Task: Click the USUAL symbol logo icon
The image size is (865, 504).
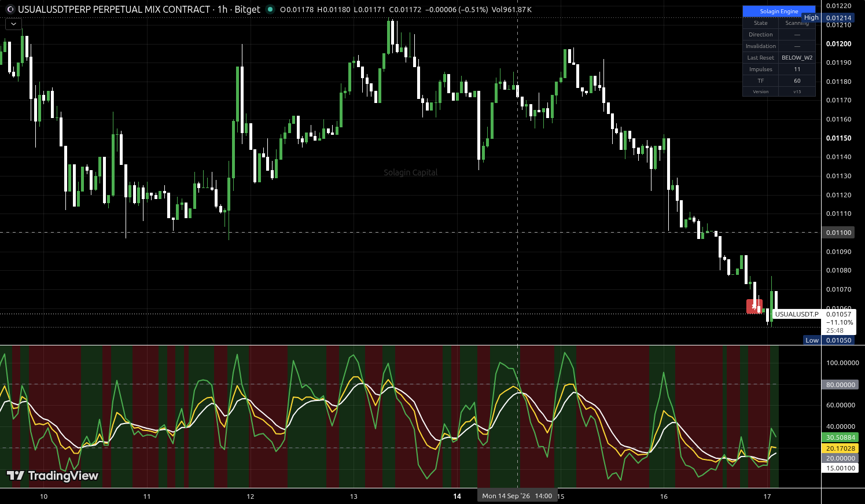Action: [10, 9]
